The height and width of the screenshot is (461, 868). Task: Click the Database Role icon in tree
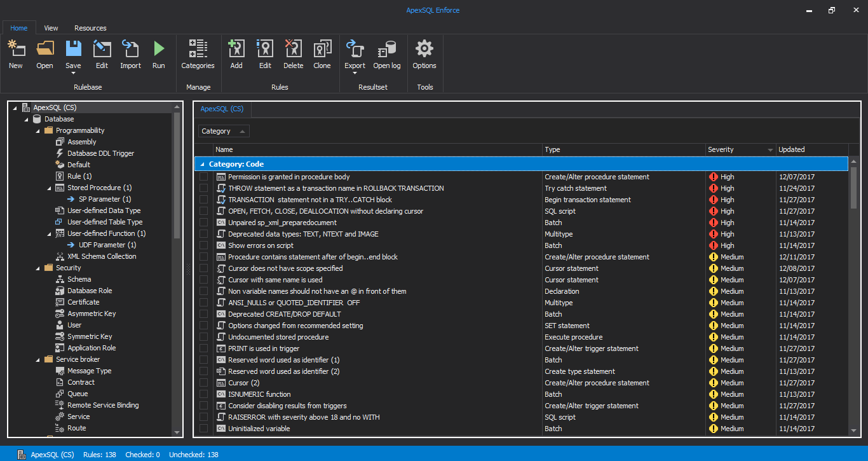click(x=60, y=291)
